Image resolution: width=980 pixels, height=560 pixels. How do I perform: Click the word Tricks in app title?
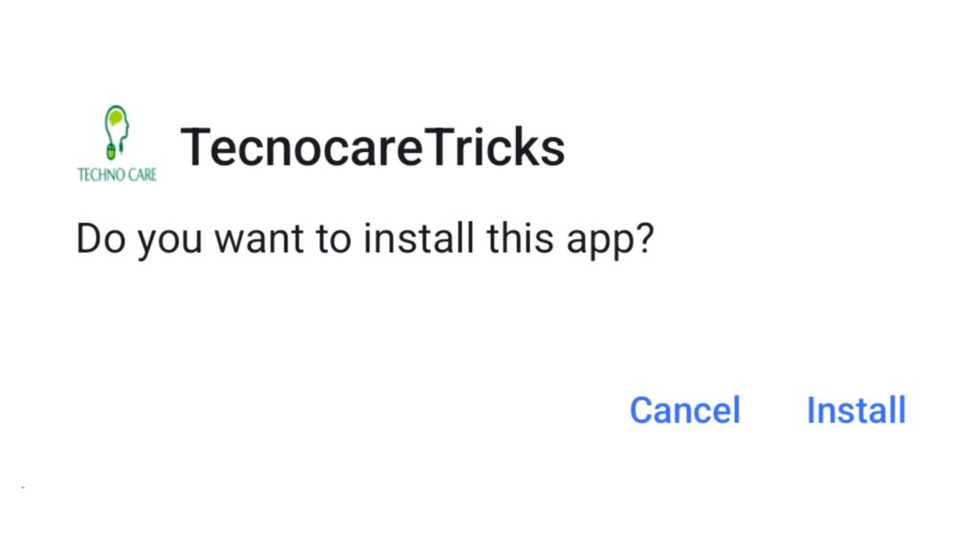[x=495, y=147]
